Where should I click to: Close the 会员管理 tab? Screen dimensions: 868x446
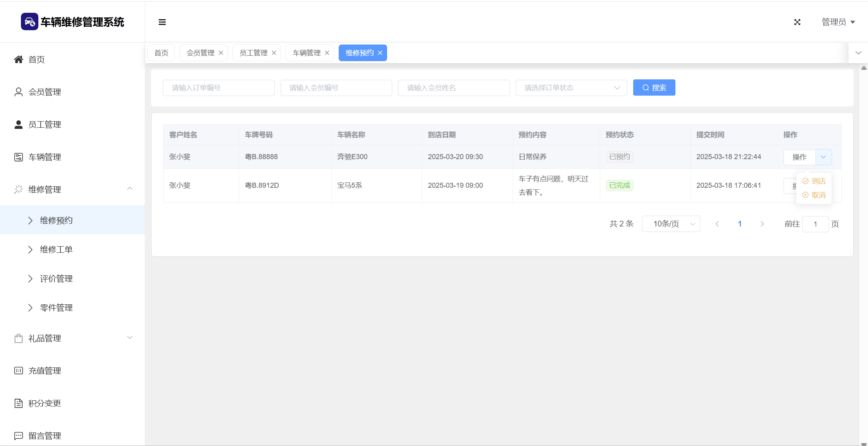pyautogui.click(x=221, y=53)
